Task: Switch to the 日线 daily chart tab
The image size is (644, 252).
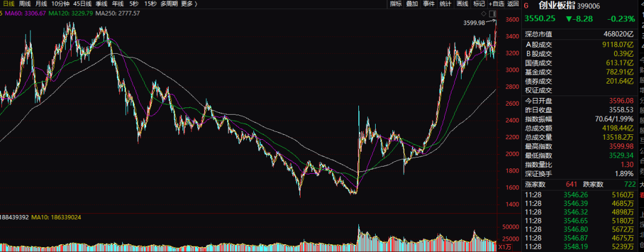Action: point(8,4)
